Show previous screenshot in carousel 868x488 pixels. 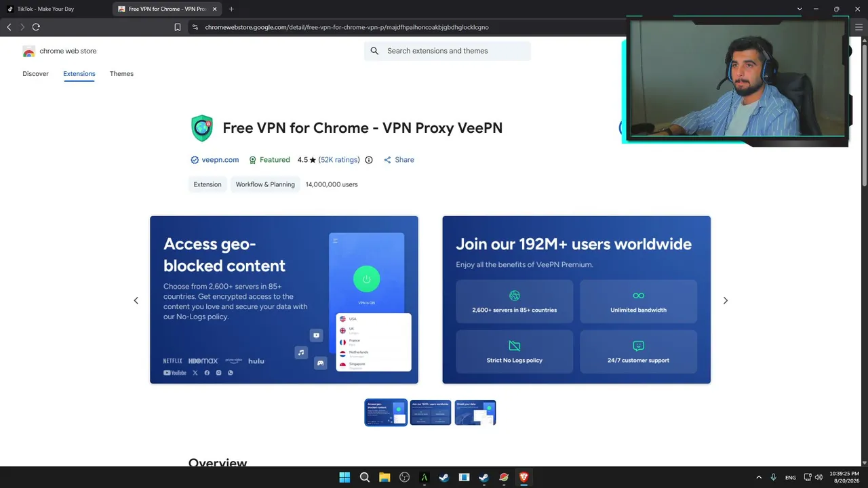tap(136, 300)
